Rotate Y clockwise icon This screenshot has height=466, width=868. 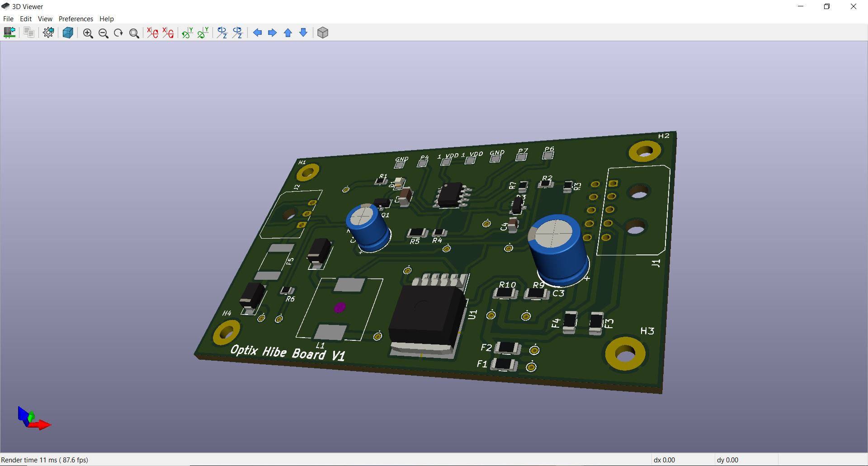click(187, 33)
